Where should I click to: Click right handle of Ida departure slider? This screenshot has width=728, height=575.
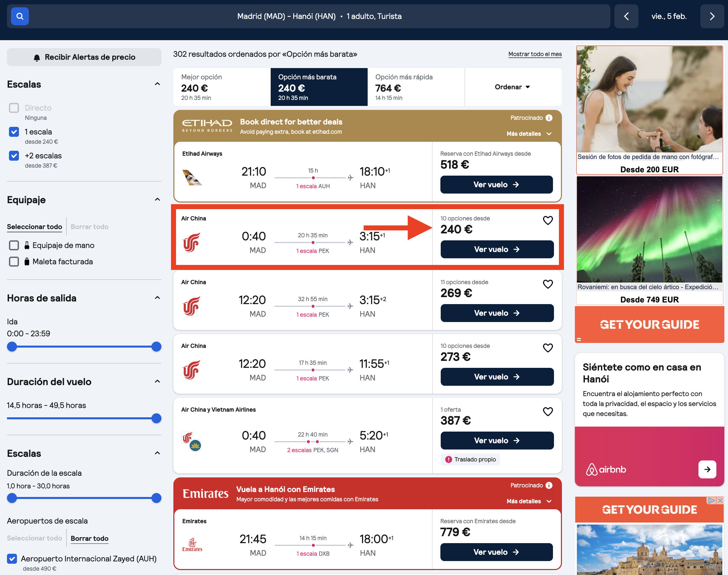[156, 347]
